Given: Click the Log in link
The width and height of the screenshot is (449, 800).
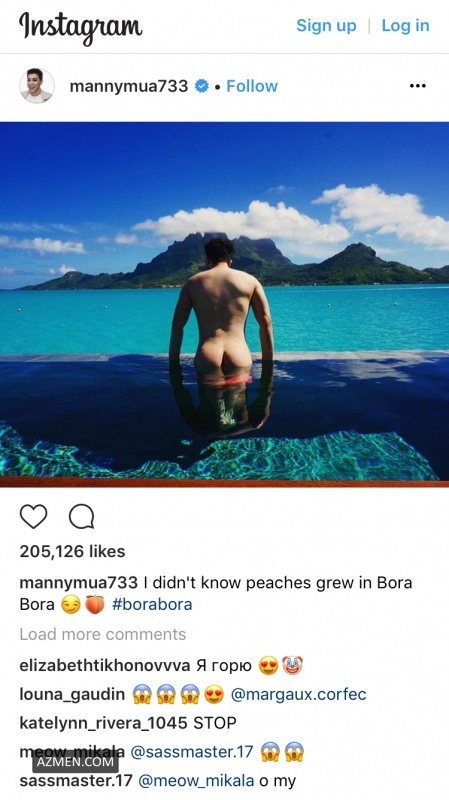Looking at the screenshot, I should (405, 26).
